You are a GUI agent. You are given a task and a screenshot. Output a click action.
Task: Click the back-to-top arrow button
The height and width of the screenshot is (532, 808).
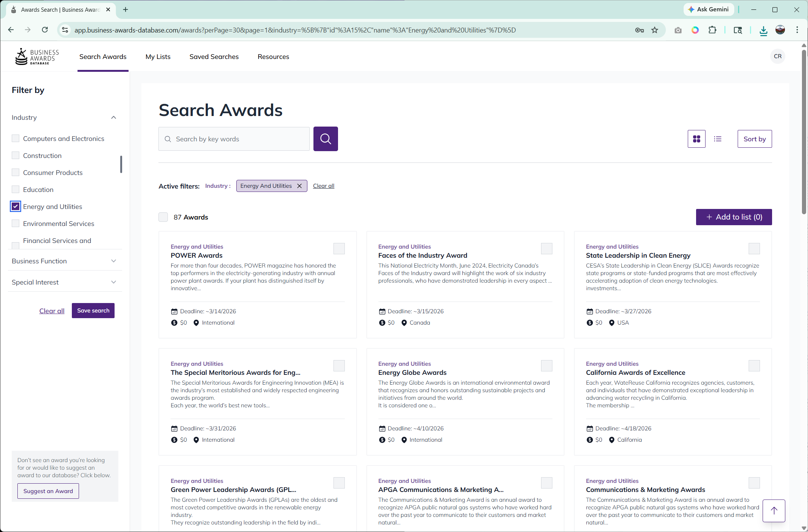click(x=774, y=511)
